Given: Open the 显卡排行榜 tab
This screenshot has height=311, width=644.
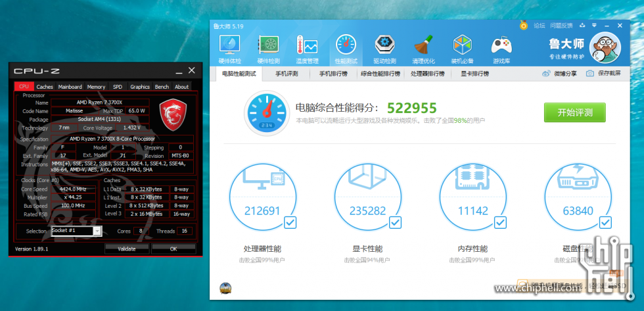Looking at the screenshot, I should (x=474, y=74).
